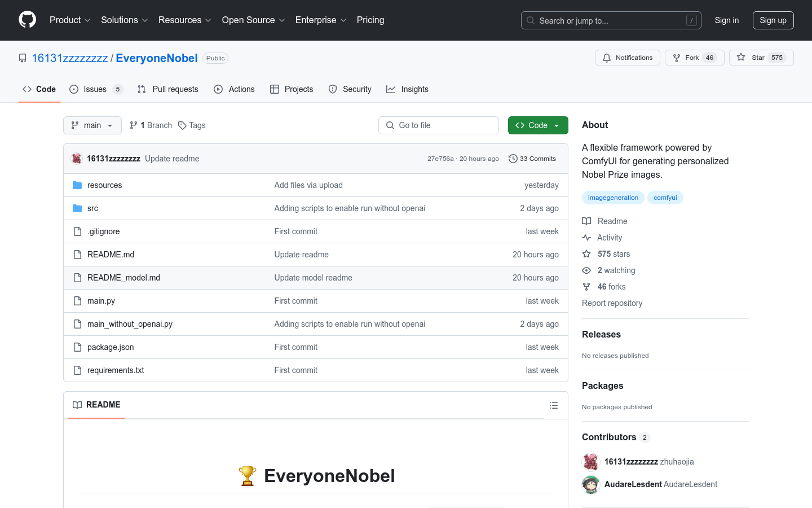Click the notifications bell icon
This screenshot has width=812, height=508.
pos(607,58)
